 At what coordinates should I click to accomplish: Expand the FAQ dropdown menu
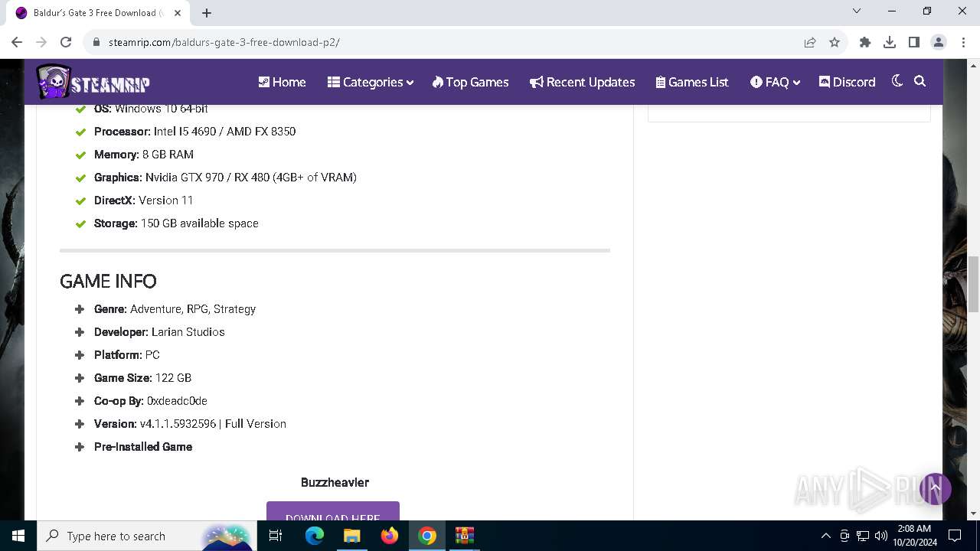[775, 82]
